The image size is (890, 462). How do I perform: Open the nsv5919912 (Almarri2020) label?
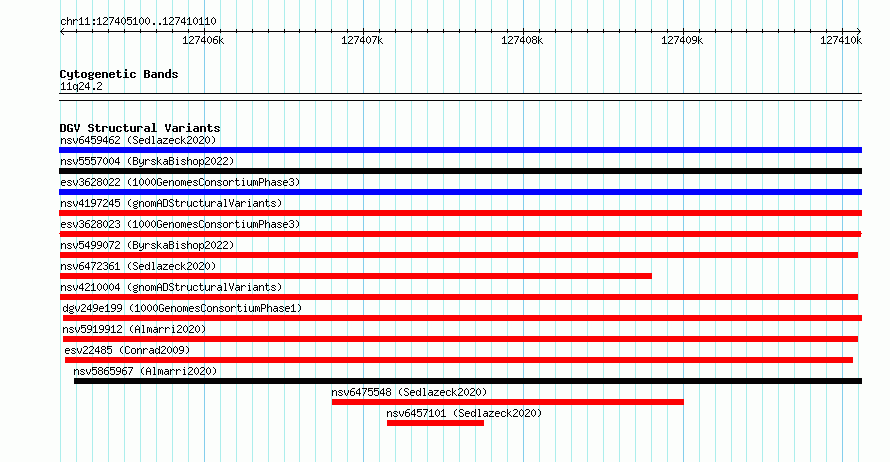tap(134, 329)
